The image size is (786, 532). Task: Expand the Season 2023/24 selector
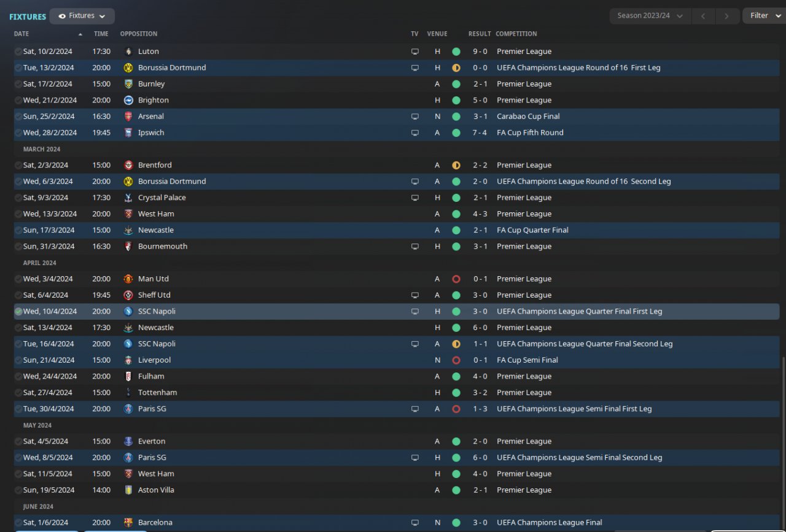650,16
